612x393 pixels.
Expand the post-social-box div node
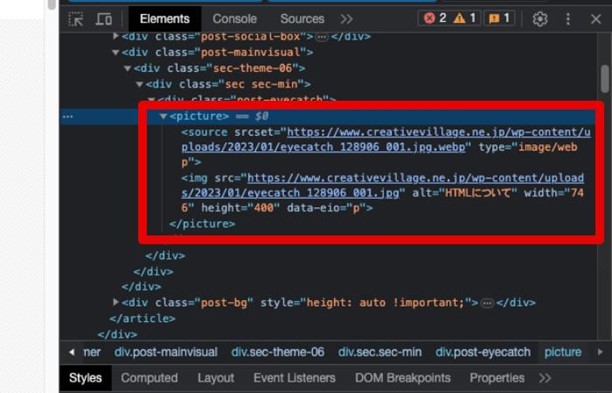pos(116,36)
